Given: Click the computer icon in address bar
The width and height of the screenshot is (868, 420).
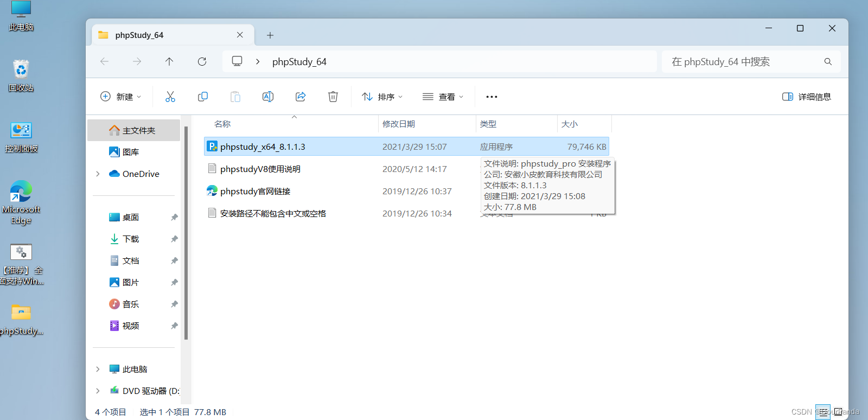Looking at the screenshot, I should [237, 61].
